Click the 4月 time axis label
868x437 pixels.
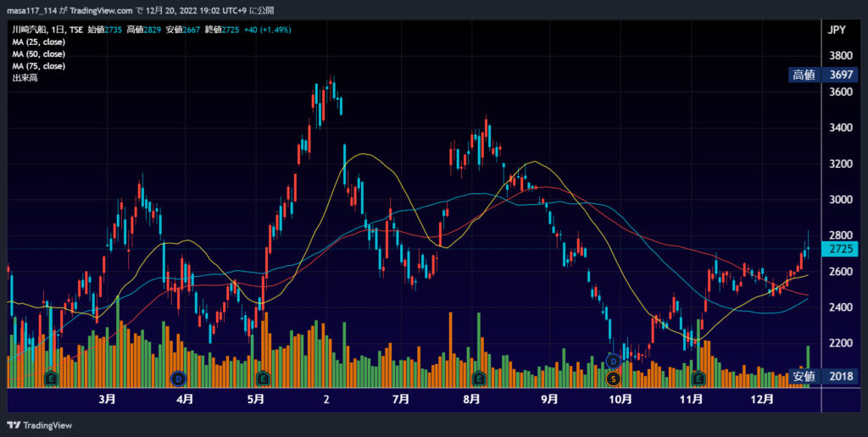point(185,399)
